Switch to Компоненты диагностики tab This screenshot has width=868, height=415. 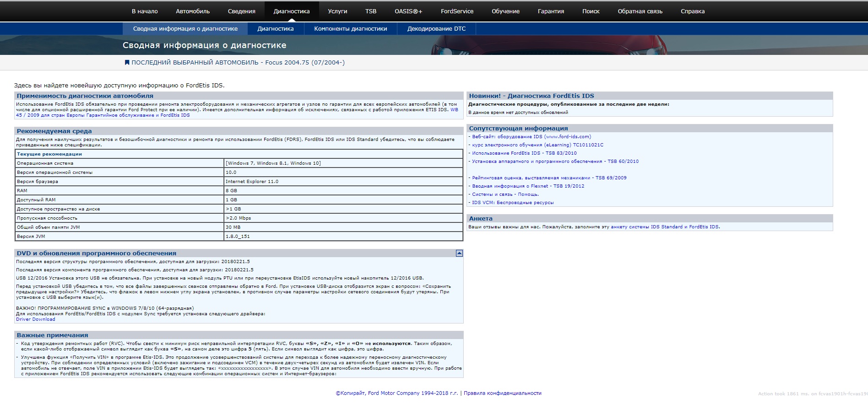(351, 28)
